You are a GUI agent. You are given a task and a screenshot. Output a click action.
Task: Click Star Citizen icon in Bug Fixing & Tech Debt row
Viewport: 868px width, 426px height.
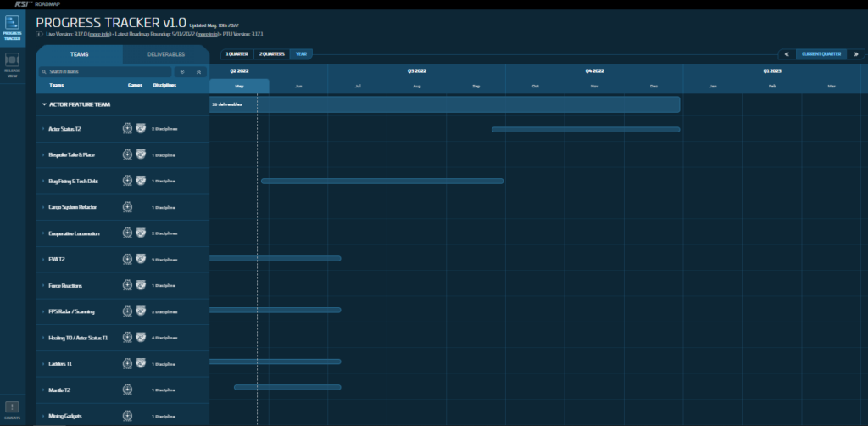point(127,181)
